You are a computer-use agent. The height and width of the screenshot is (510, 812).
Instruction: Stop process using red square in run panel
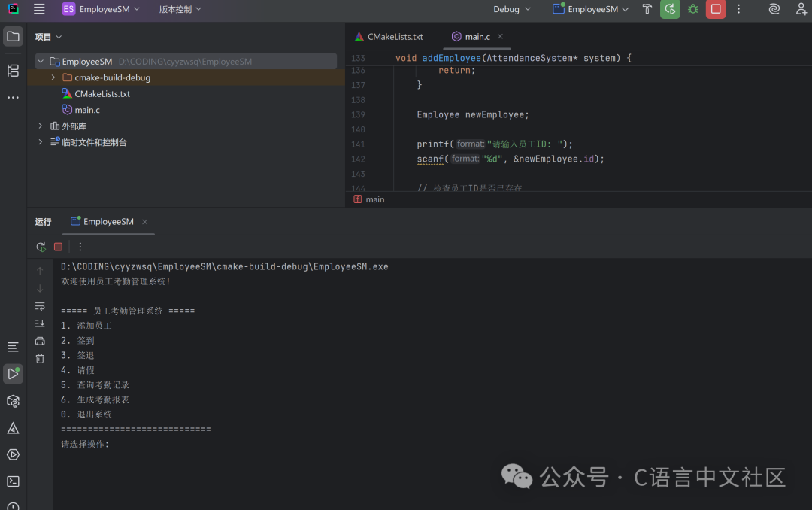click(x=58, y=247)
